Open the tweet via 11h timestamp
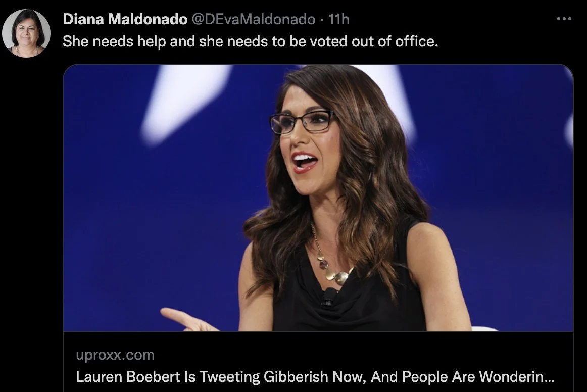Image resolution: width=587 pixels, height=392 pixels. (x=338, y=19)
